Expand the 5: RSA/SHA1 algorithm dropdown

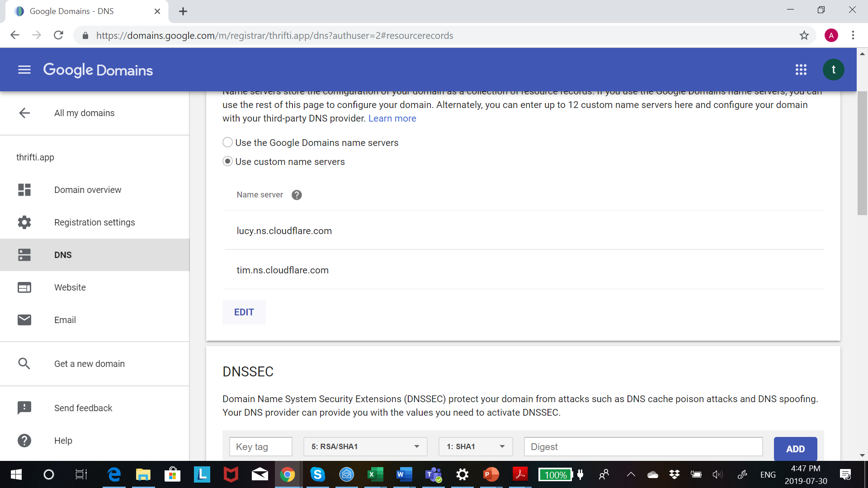pyautogui.click(x=365, y=446)
